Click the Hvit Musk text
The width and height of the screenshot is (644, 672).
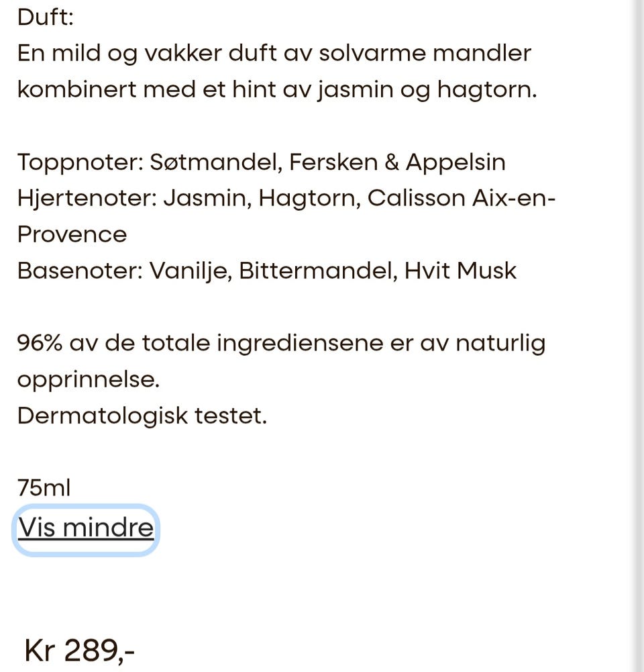tap(460, 271)
